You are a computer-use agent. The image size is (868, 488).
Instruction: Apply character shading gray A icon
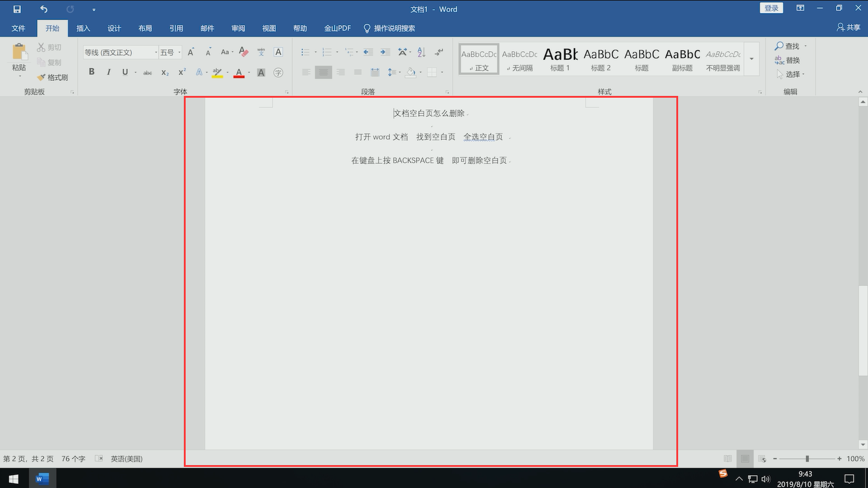click(261, 72)
